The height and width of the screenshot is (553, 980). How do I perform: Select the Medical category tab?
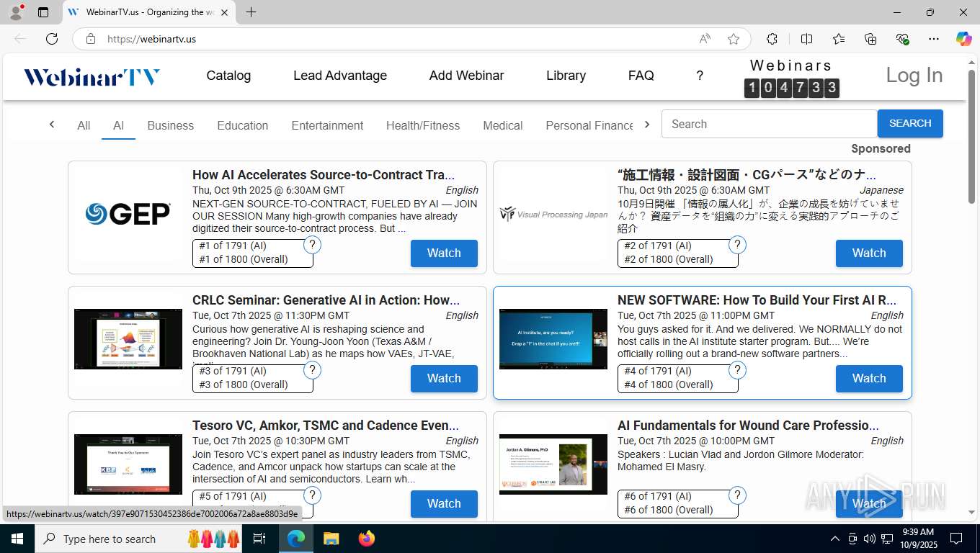click(502, 125)
